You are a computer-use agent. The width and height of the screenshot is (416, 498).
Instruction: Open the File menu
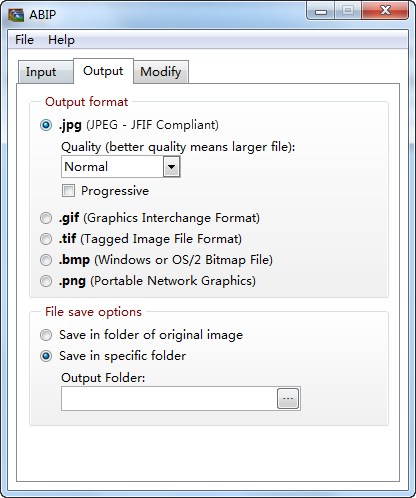24,40
